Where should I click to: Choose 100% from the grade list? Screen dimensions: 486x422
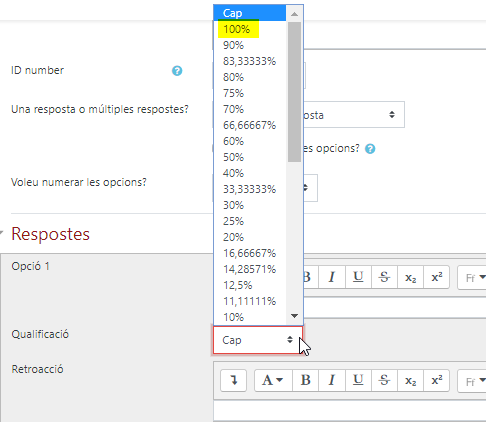click(236, 29)
